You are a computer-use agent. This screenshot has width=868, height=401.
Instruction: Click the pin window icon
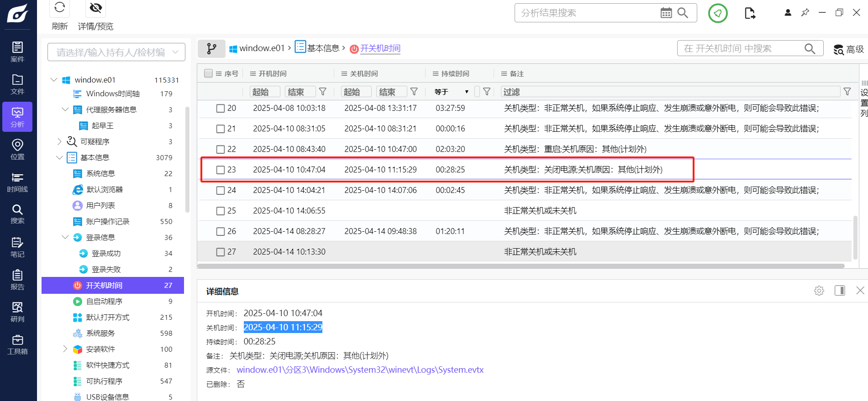coord(805,13)
